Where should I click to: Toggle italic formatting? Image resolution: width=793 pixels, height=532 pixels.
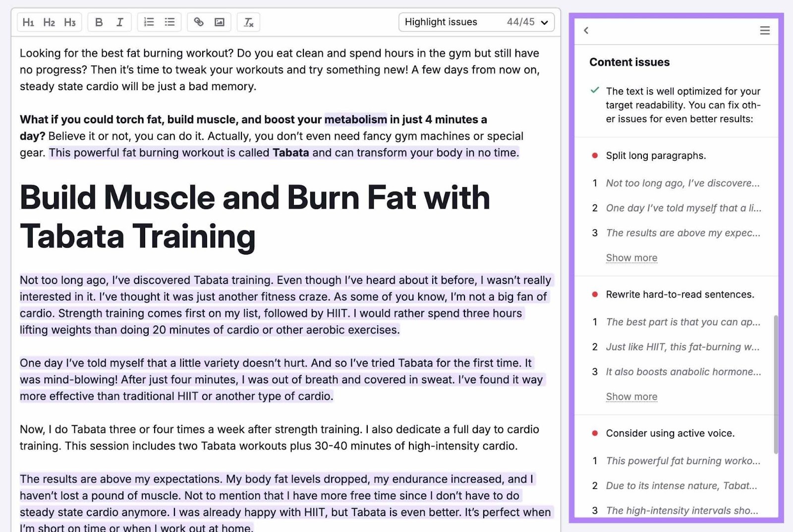coord(119,22)
